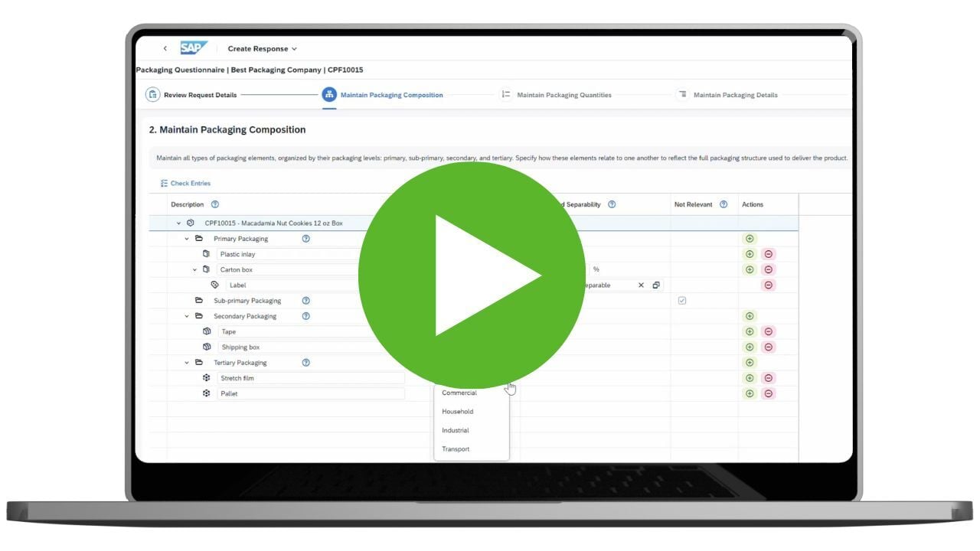Choose Transport in the dropdown list
This screenshot has width=980, height=551.
click(456, 449)
